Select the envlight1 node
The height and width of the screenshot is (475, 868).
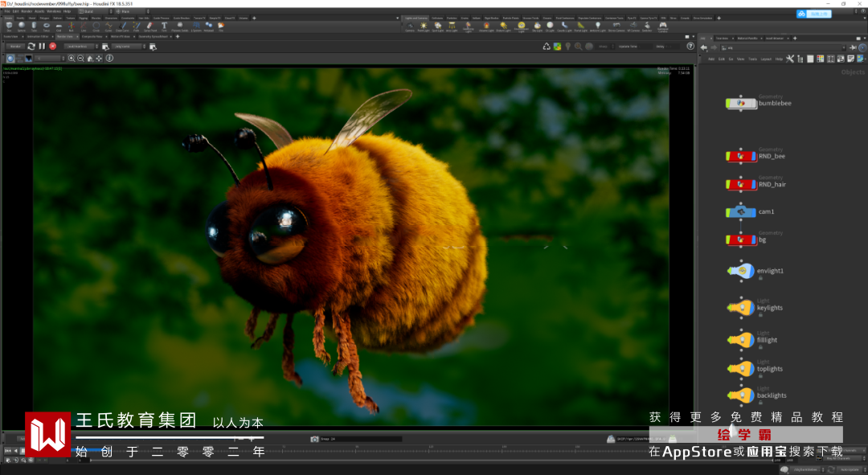tap(741, 271)
